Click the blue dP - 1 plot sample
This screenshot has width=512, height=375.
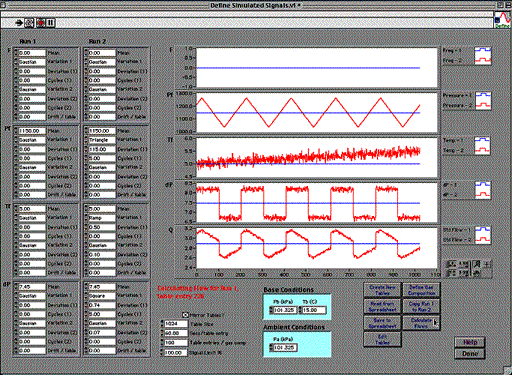pos(482,184)
